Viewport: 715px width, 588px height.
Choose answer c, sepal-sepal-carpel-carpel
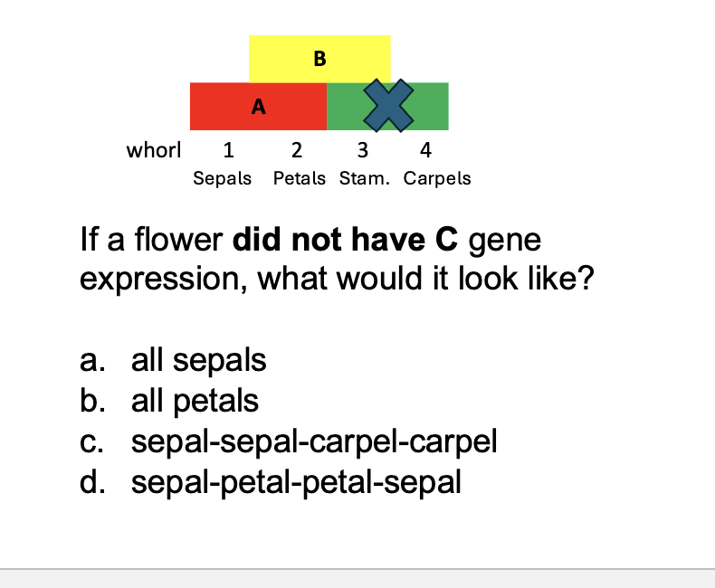pyautogui.click(x=314, y=441)
